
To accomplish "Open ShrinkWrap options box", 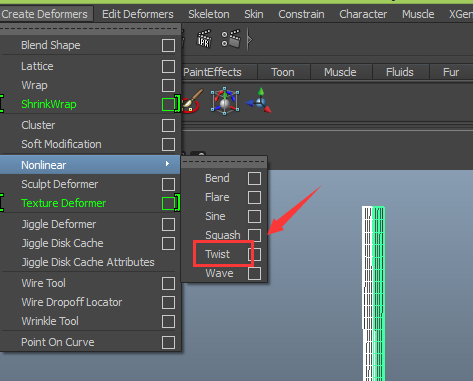I will pyautogui.click(x=168, y=104).
